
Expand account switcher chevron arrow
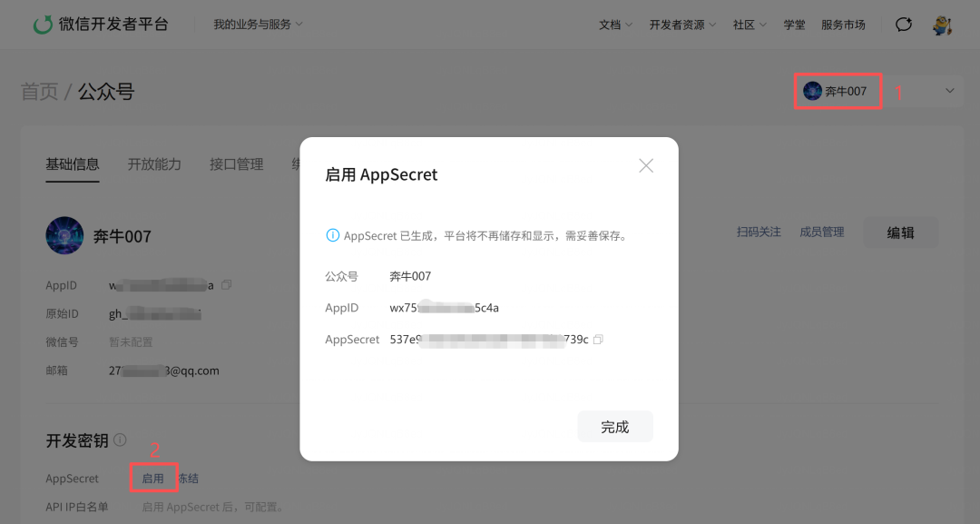click(x=949, y=91)
